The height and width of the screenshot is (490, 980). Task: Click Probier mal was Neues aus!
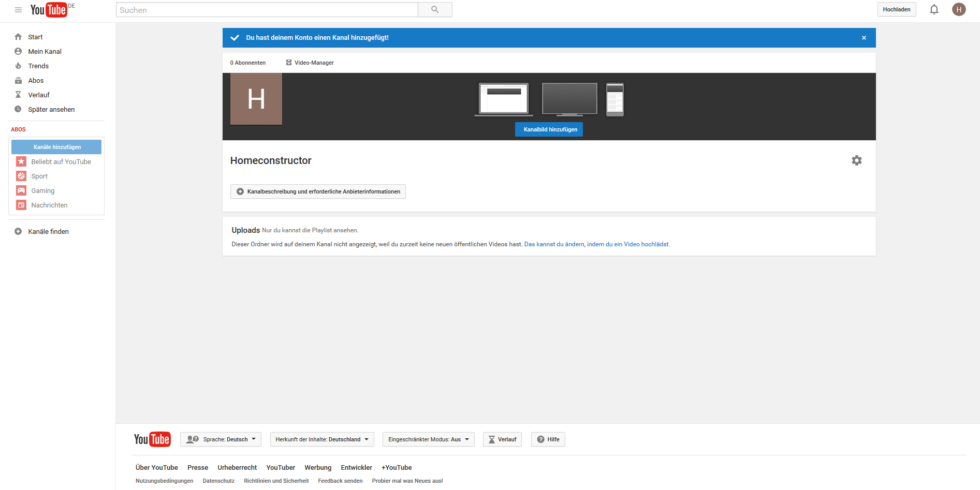point(407,481)
